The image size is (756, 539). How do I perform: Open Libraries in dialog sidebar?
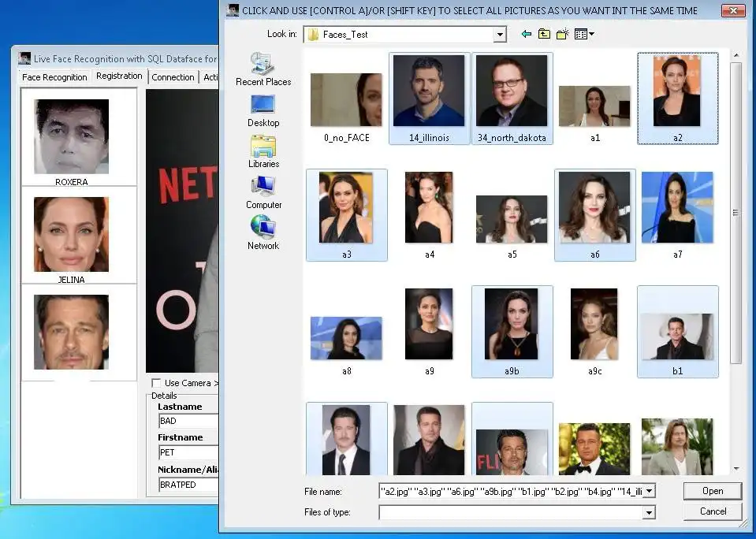(263, 152)
